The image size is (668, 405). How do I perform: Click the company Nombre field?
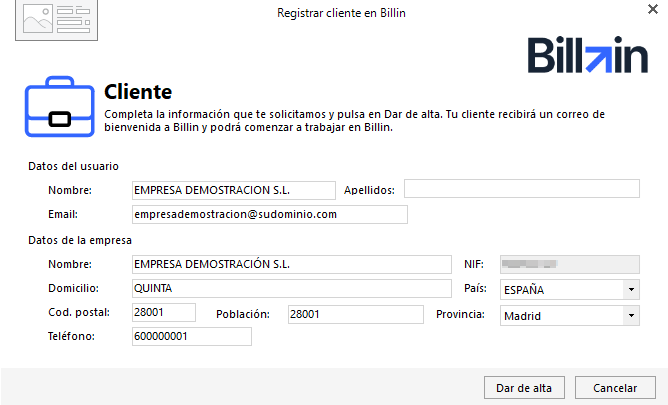click(291, 264)
